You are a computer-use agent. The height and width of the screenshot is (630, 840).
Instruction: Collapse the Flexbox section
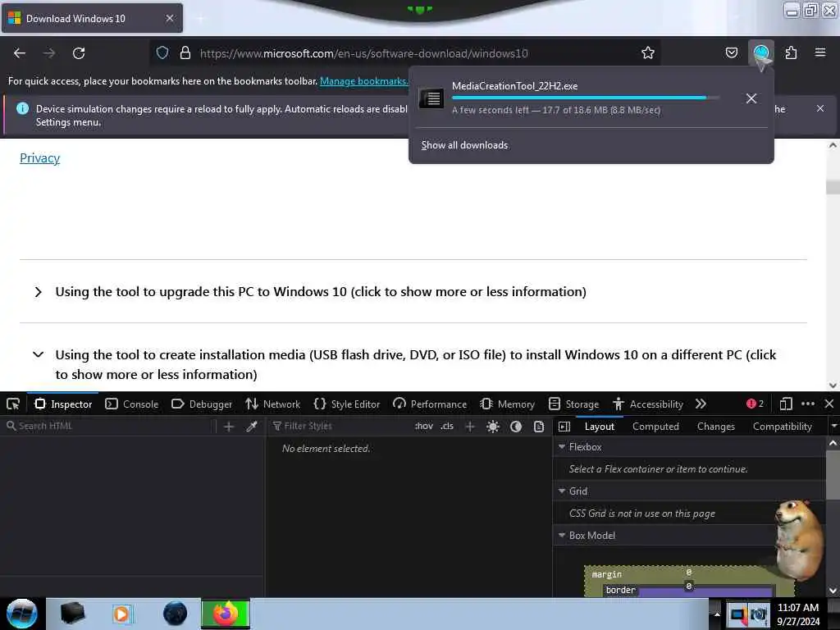(562, 447)
